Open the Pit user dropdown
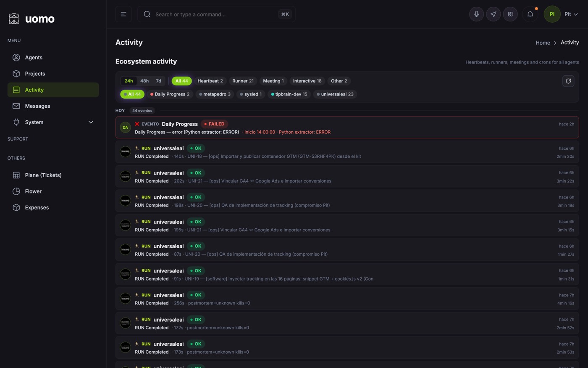Image resolution: width=588 pixels, height=368 pixels. [571, 14]
